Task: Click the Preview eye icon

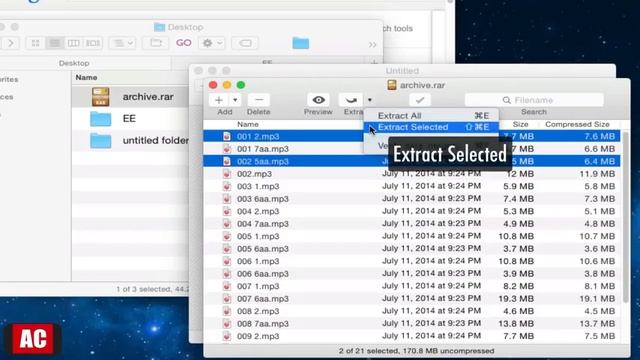Action: pos(318,100)
